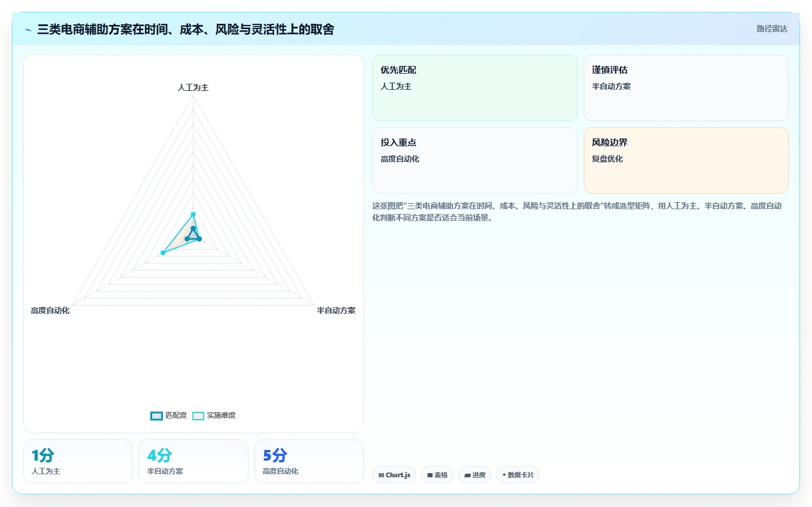Screen dimensions: 812x507
Task: Click the 人工为主 radar axis label
Action: 193,87
